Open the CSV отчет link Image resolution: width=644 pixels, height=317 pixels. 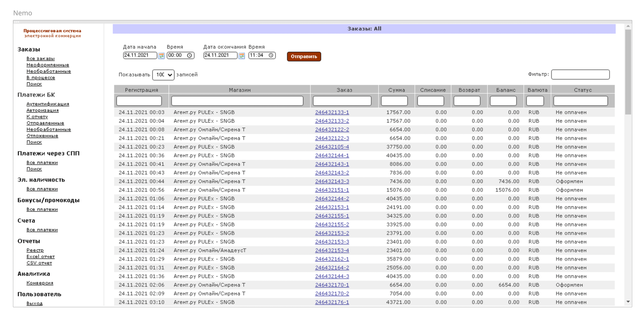tap(39, 263)
